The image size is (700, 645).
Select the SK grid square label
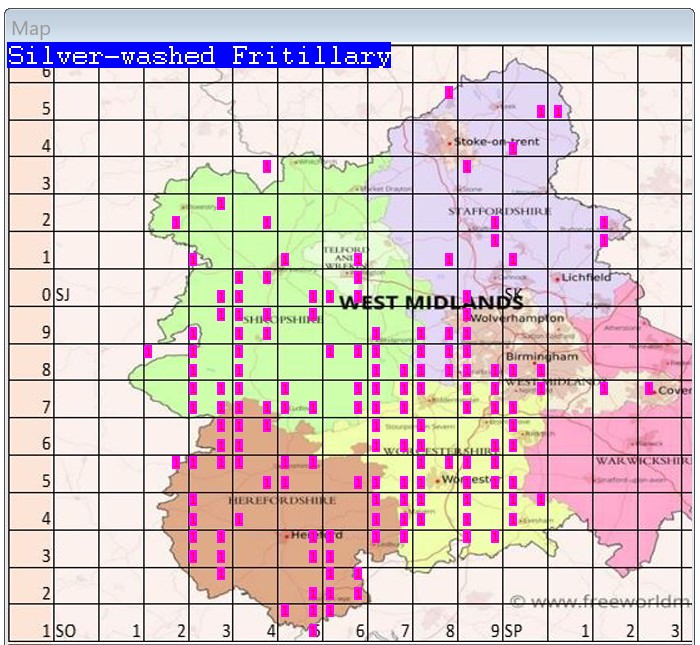[515, 294]
